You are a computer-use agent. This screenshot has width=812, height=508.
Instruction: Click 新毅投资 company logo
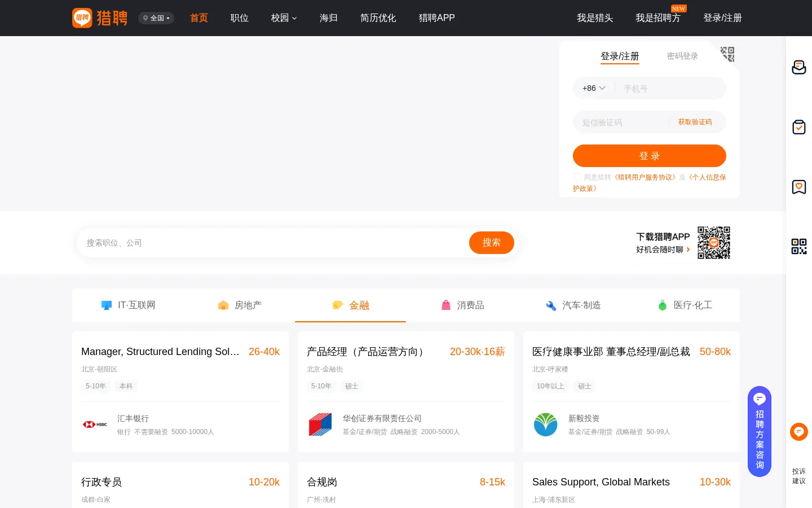pyautogui.click(x=546, y=424)
